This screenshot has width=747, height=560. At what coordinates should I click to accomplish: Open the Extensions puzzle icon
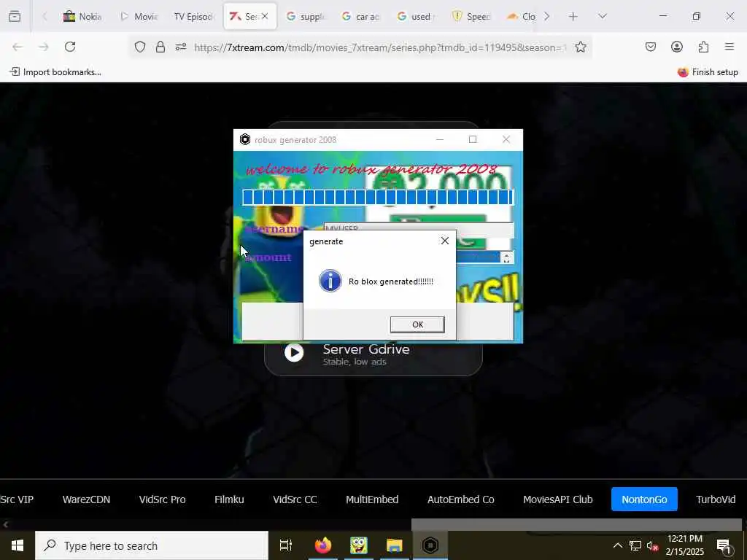703,47
